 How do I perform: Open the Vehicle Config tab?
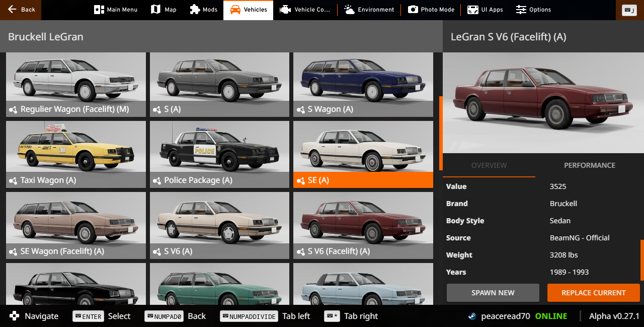[x=305, y=10]
